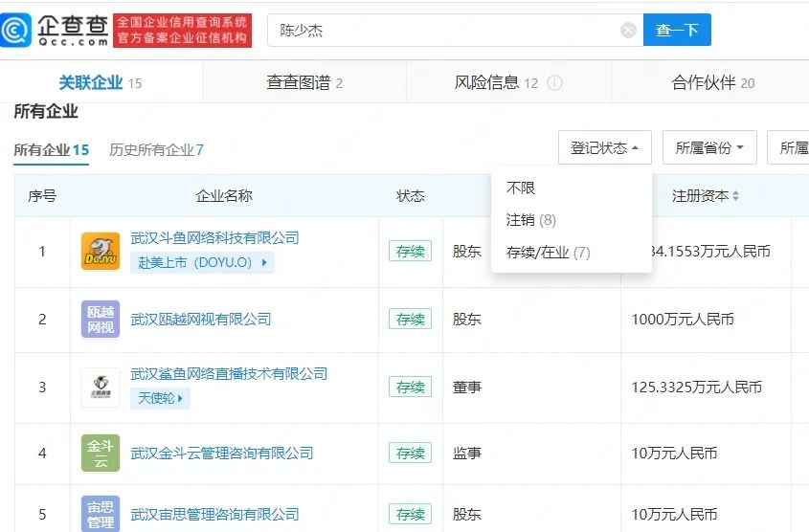Screen dimensions: 809x532
Task: Open the 瓯越网视 company logo thumbnail
Action: [101, 319]
